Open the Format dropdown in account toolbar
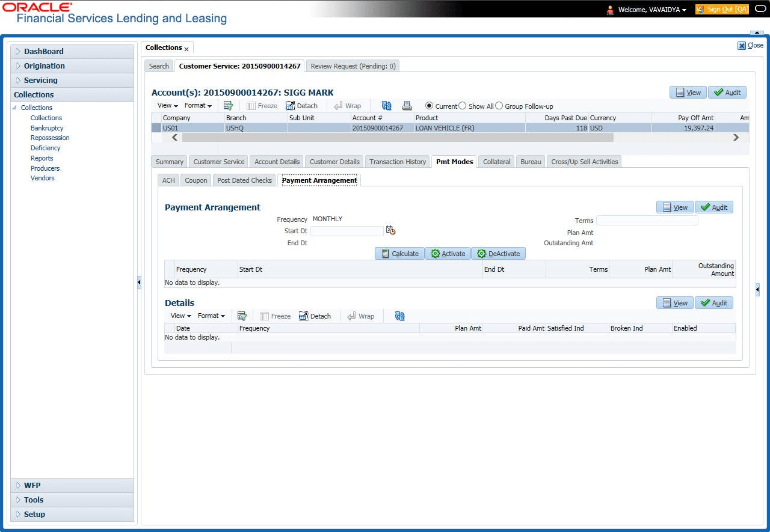This screenshot has height=532, width=770. 198,106
